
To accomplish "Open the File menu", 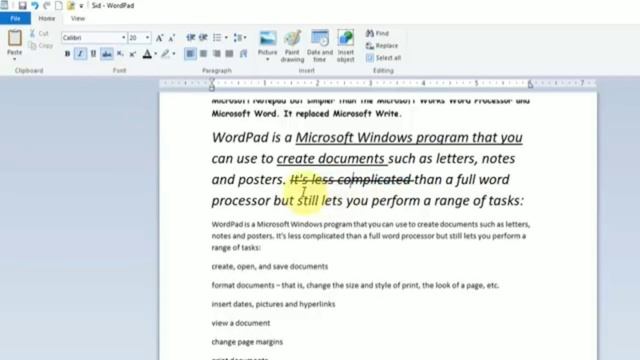I will (x=15, y=18).
